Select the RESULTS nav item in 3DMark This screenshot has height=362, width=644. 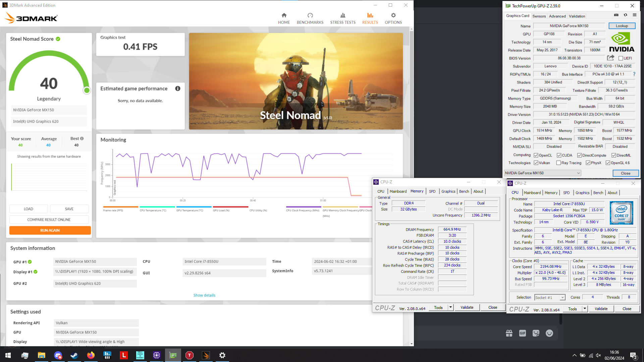370,18
